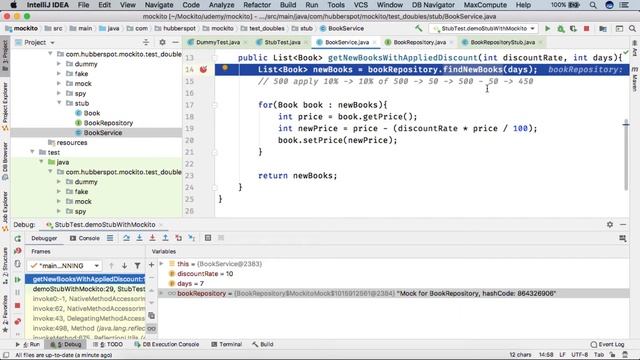Open the Event Log
Viewport: 640px width, 360px height.
(607, 344)
